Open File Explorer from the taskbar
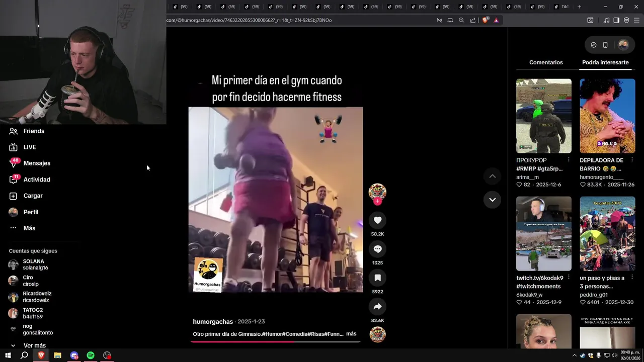Viewport: 644px width, 362px height. [57, 355]
